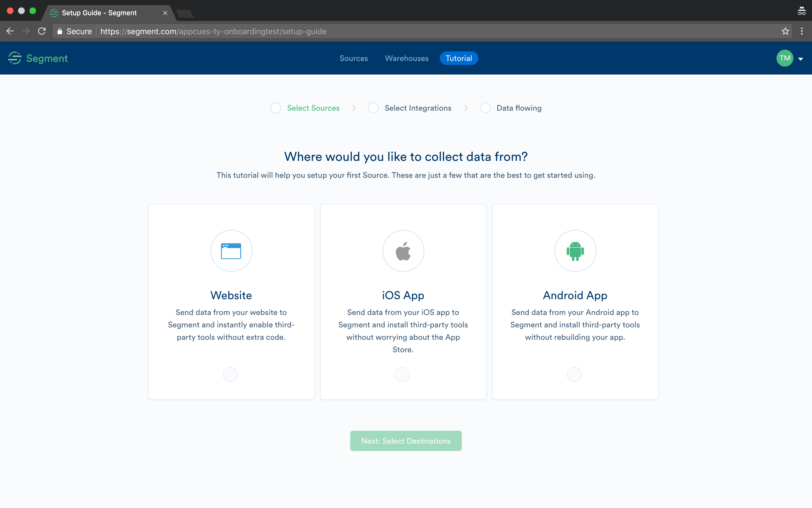Click the browser back arrow

pyautogui.click(x=10, y=31)
